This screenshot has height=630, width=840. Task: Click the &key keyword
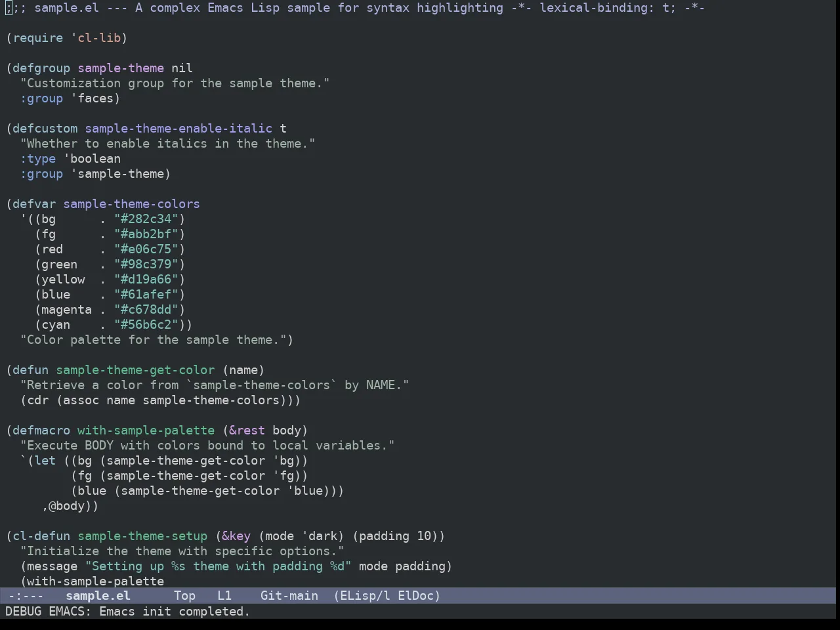click(236, 536)
